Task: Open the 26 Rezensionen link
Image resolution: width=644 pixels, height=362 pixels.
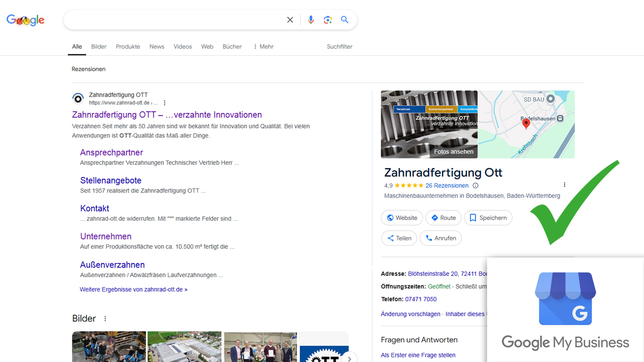Action: pos(447,186)
